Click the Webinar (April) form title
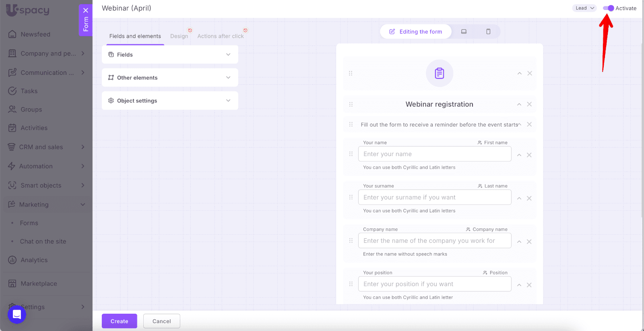The image size is (644, 331). pyautogui.click(x=126, y=8)
